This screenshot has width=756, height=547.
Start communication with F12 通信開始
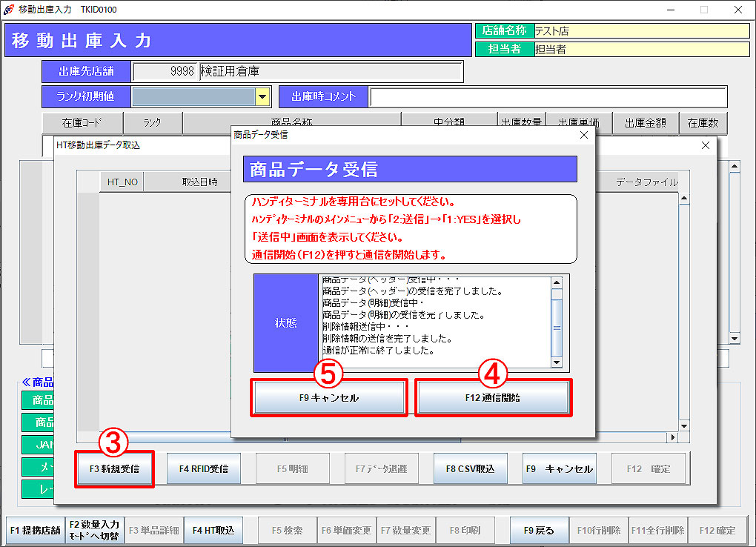coord(494,397)
